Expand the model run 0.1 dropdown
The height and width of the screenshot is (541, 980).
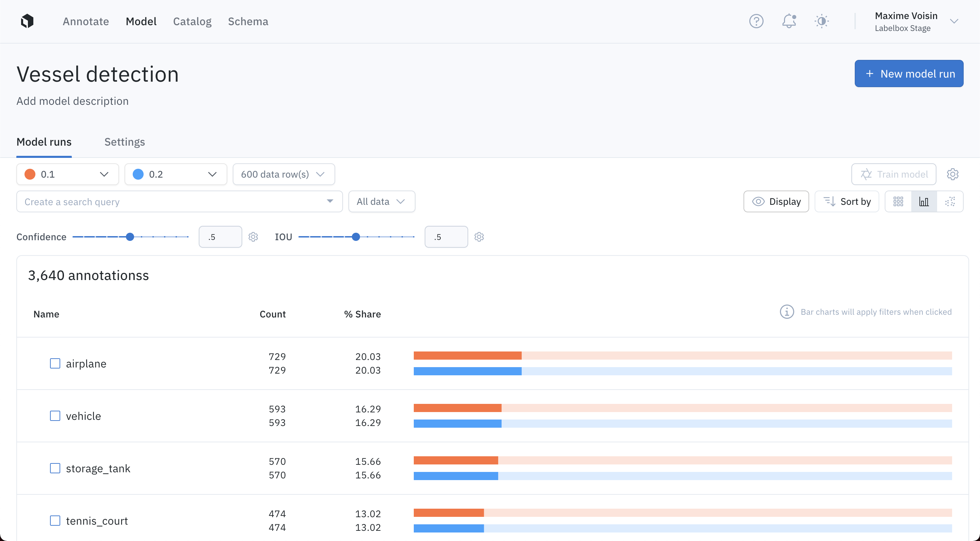click(x=104, y=174)
